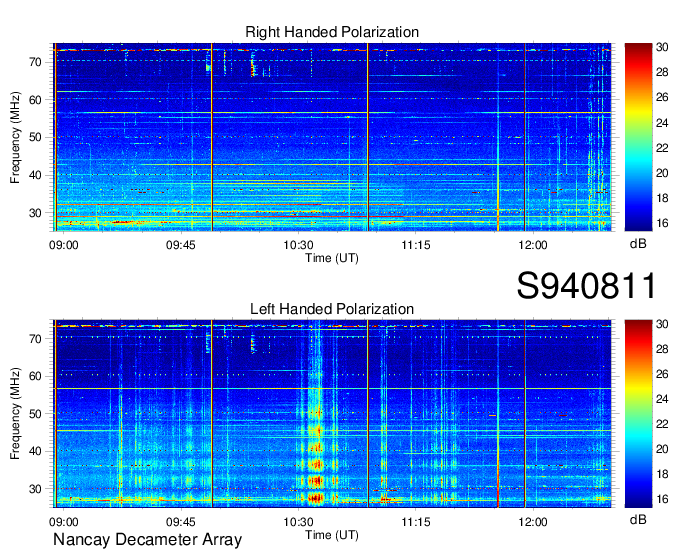Screen dimensions: 680x552
Task: Click the 50 MHz tick on Left Handed plot
Action: (36, 414)
